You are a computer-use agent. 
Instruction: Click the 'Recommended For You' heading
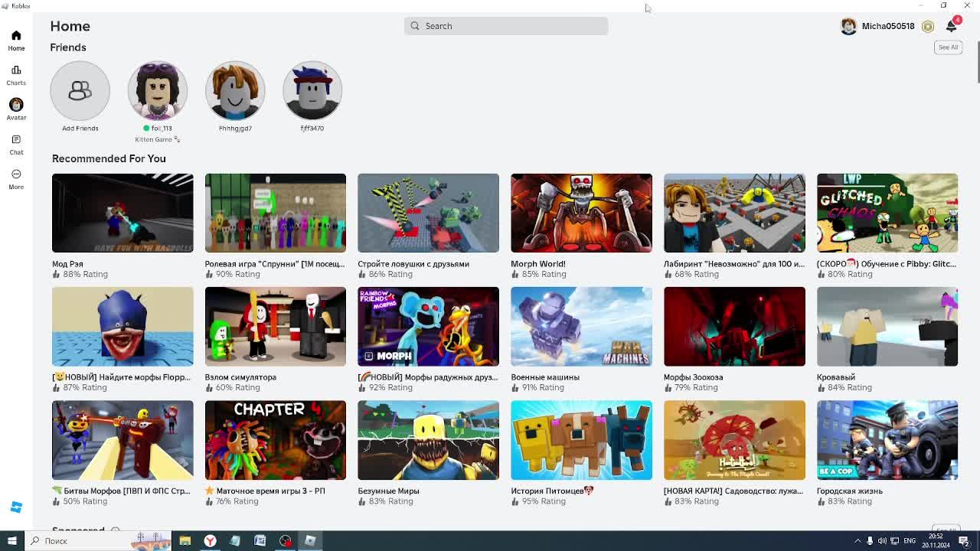[x=109, y=158]
